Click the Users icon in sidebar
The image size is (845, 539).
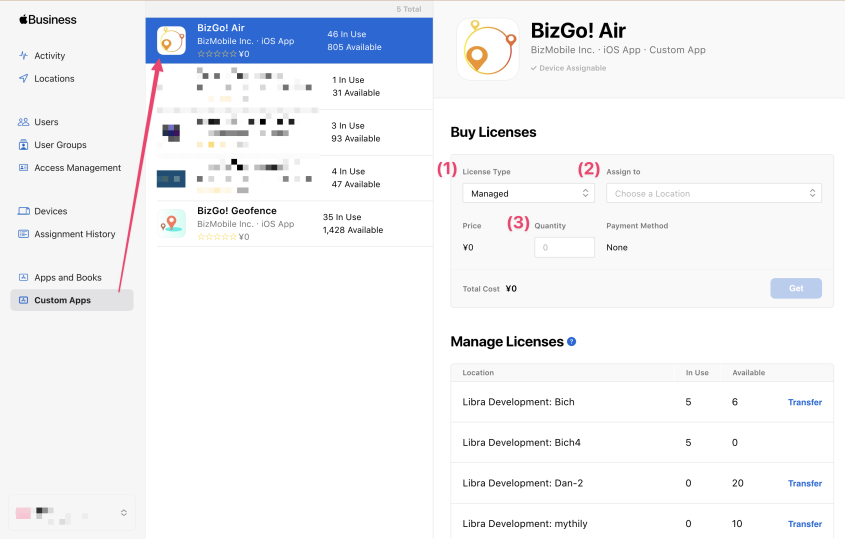tap(23, 122)
